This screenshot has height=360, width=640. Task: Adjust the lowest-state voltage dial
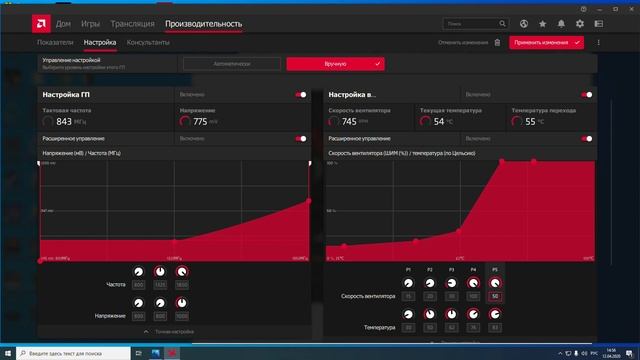click(138, 303)
